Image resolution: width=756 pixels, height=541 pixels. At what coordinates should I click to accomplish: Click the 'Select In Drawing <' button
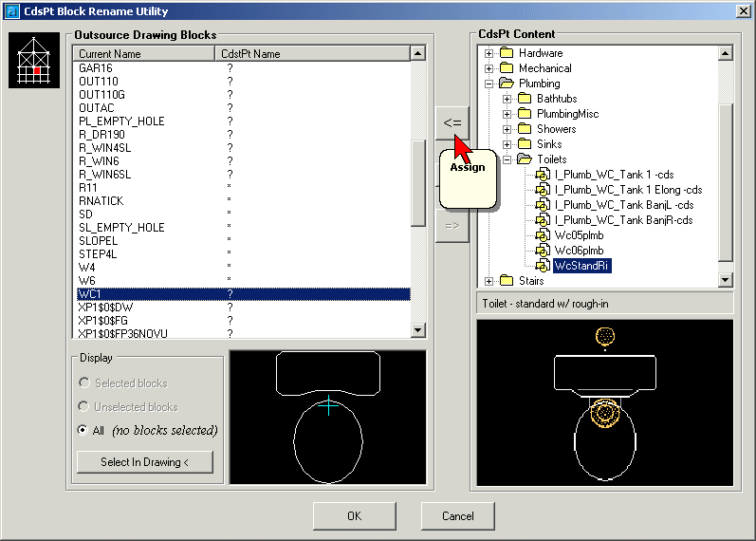[x=144, y=462]
